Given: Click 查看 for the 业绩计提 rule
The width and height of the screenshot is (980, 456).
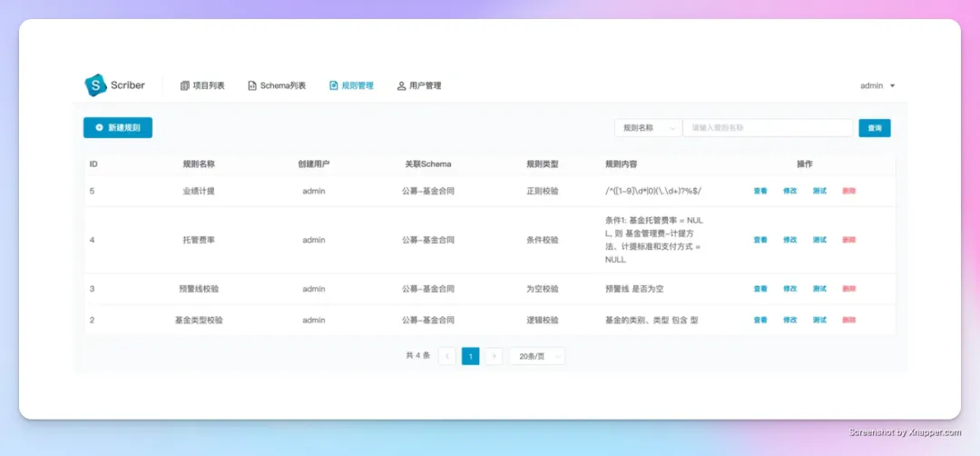Looking at the screenshot, I should pos(760,192).
